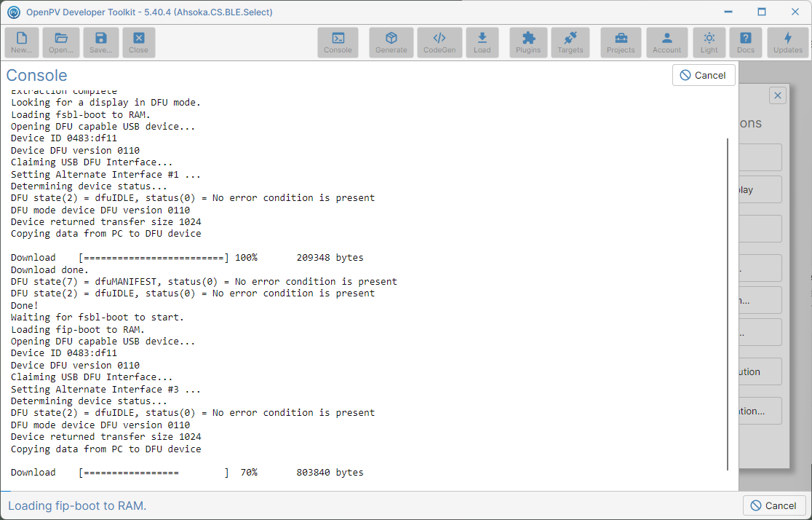Click the New file toolbar icon
Image resolution: width=812 pixels, height=520 pixels.
(x=21, y=42)
